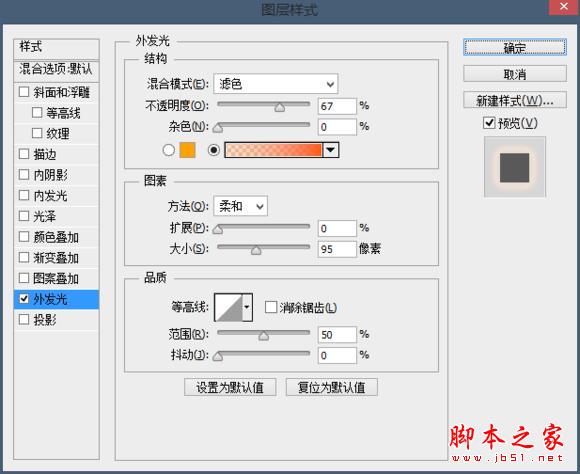
Task: Select the 渐变叠加 row label
Action: tap(56, 258)
